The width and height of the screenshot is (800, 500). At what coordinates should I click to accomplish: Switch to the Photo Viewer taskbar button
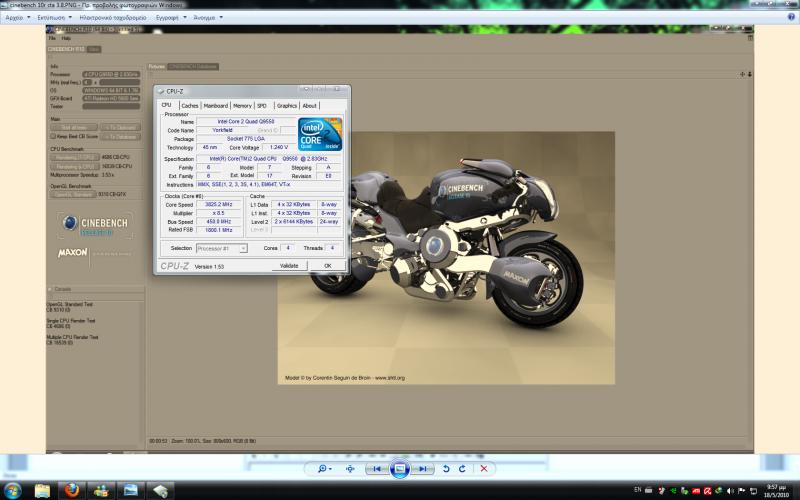click(x=131, y=490)
